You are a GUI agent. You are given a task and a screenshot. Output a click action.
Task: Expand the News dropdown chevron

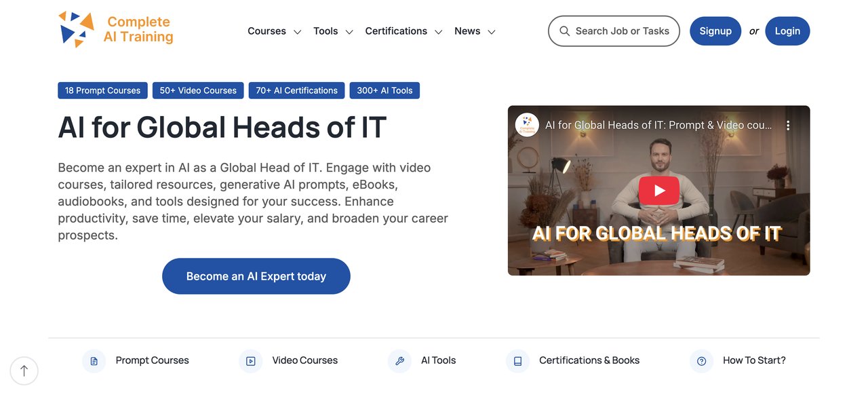(x=492, y=32)
